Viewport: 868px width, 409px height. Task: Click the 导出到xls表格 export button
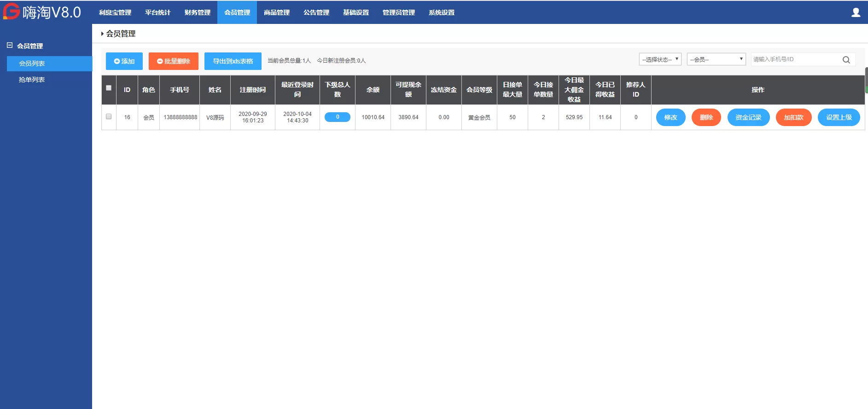(233, 61)
